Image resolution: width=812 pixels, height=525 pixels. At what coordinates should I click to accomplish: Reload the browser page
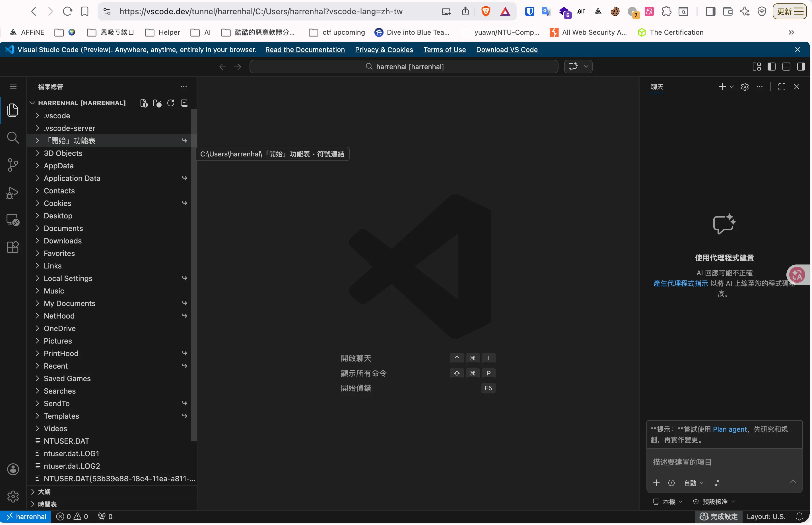coord(67,12)
